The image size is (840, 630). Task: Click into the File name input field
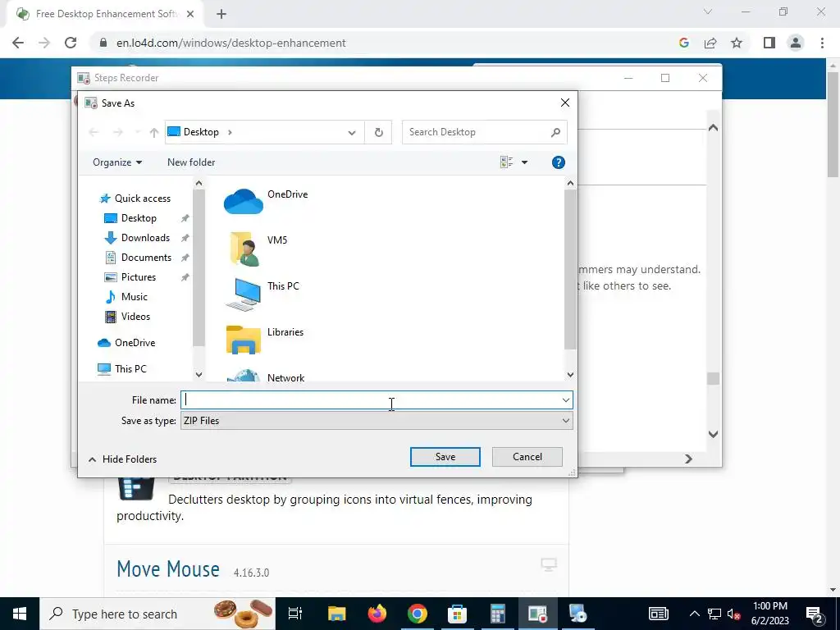tap(372, 400)
